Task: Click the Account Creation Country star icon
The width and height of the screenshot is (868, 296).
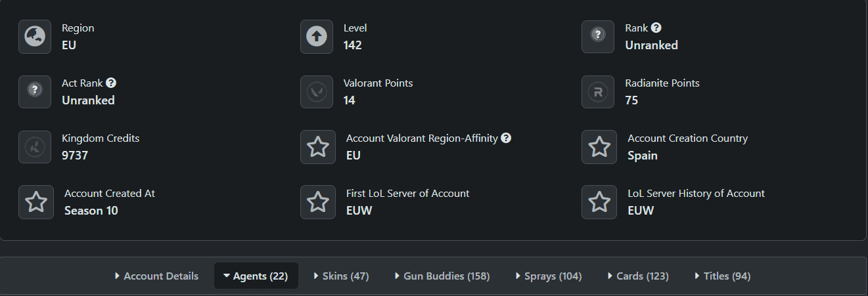Action: tap(599, 147)
